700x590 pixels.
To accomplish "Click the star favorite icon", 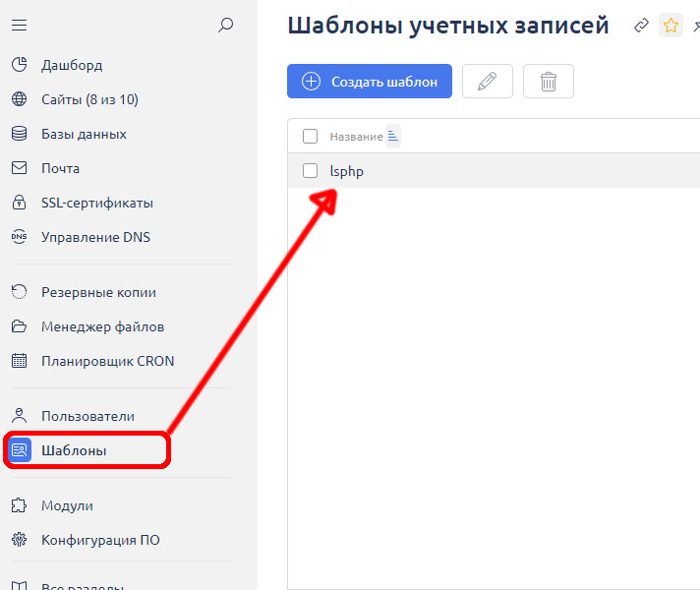I will click(x=671, y=26).
